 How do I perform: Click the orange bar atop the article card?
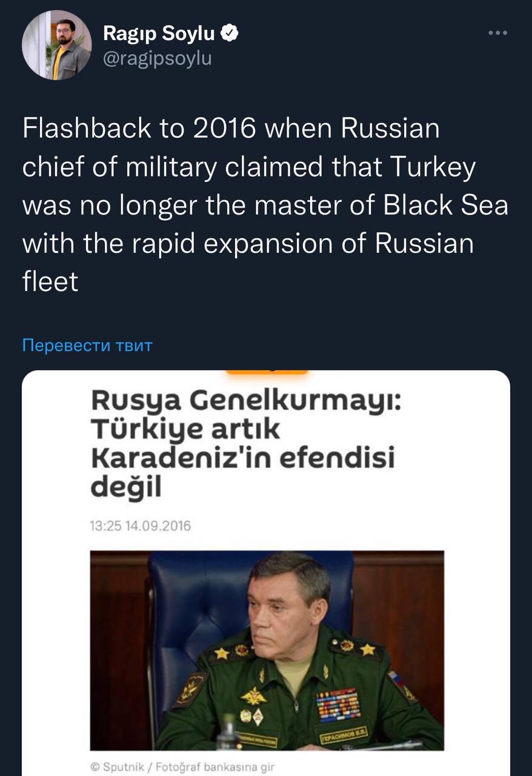click(267, 370)
